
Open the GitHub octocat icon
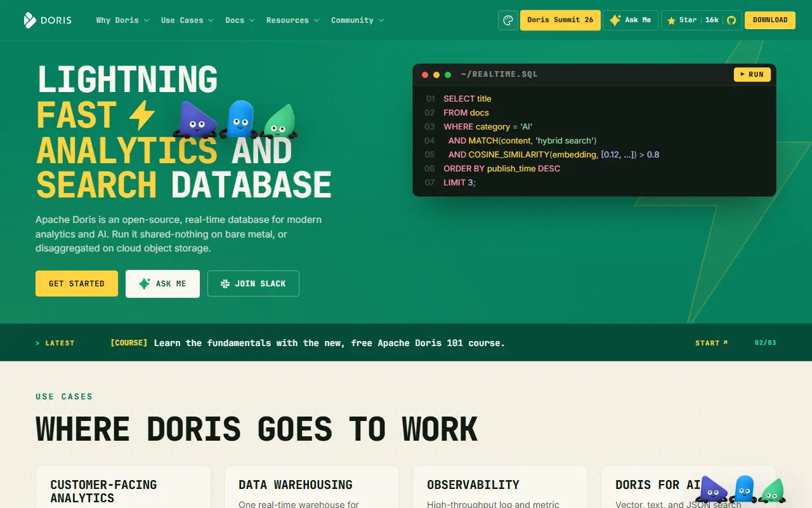coord(731,20)
